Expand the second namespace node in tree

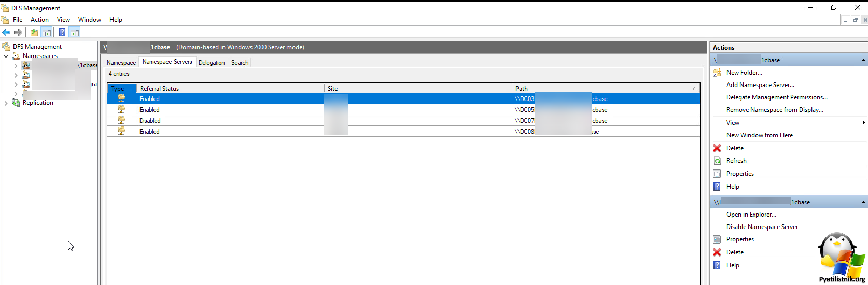click(16, 75)
